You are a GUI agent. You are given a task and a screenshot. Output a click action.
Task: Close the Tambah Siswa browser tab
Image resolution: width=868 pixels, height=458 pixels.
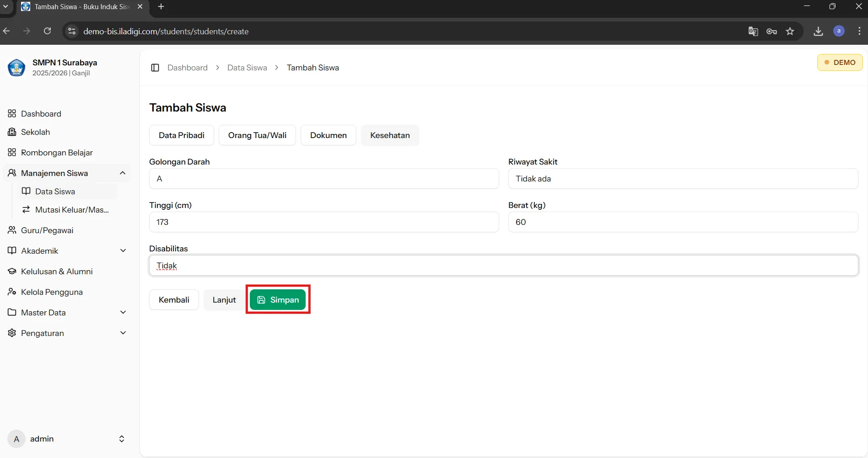pos(140,6)
